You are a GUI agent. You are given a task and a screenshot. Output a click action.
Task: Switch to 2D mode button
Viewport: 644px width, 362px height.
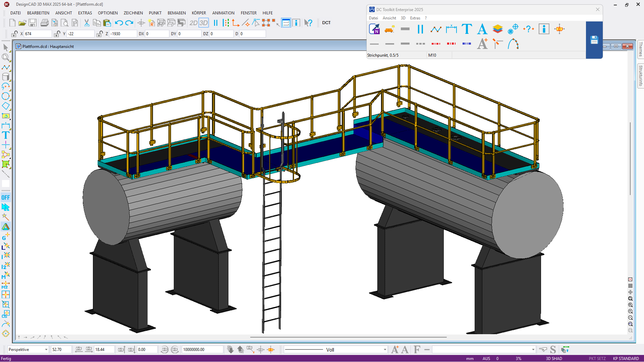point(193,23)
